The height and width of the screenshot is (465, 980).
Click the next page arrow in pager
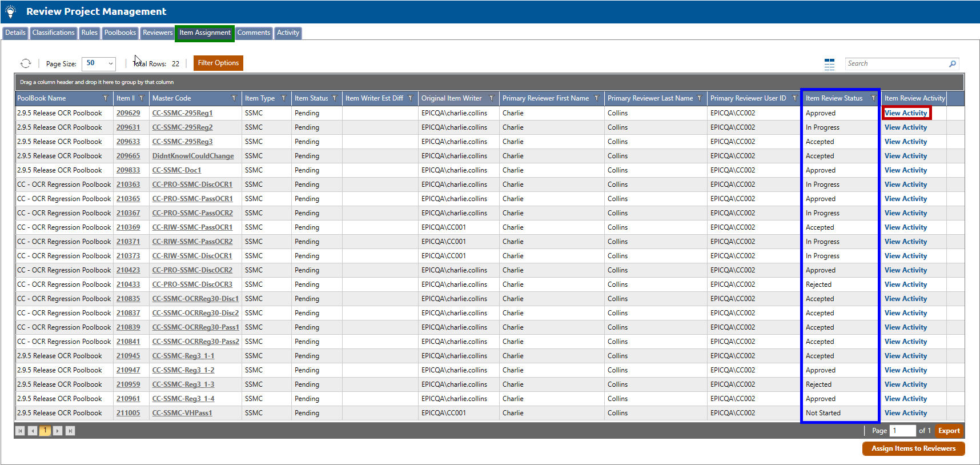(x=58, y=431)
